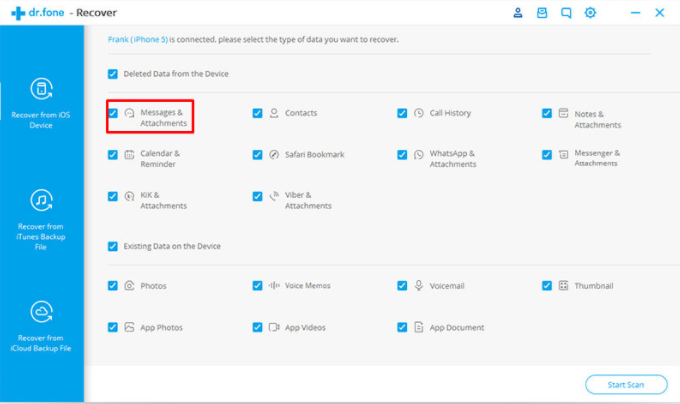Screen dimensions: 680x404
Task: Click the App Videos camera icon
Action: click(x=274, y=327)
